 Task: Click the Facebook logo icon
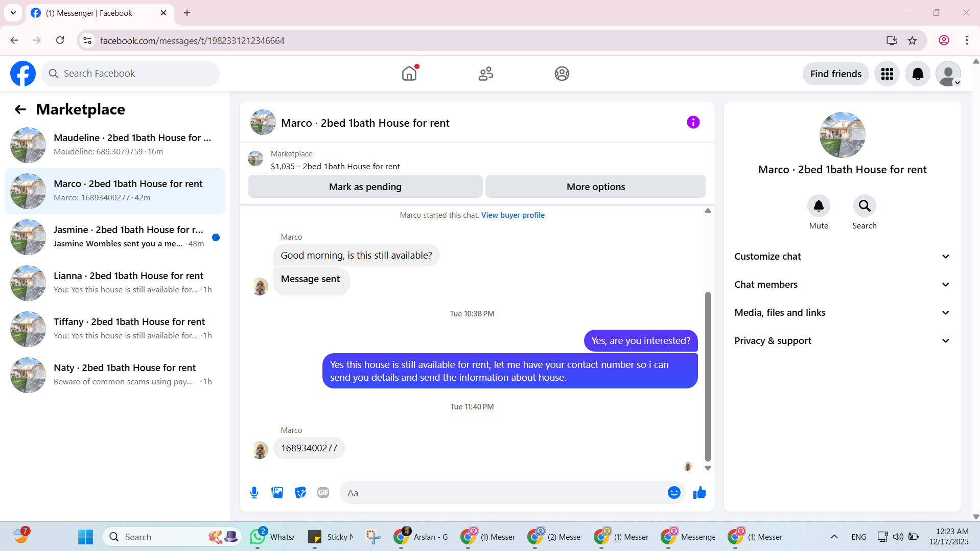23,74
